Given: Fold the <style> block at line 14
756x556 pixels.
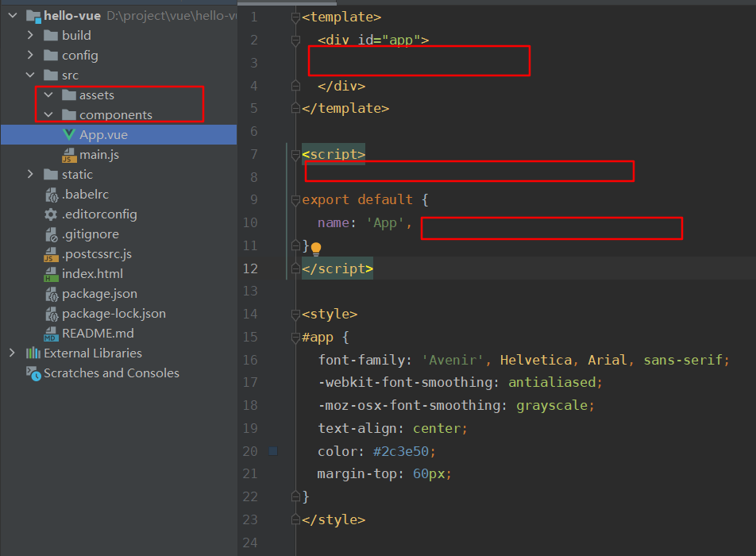Looking at the screenshot, I should coord(295,315).
